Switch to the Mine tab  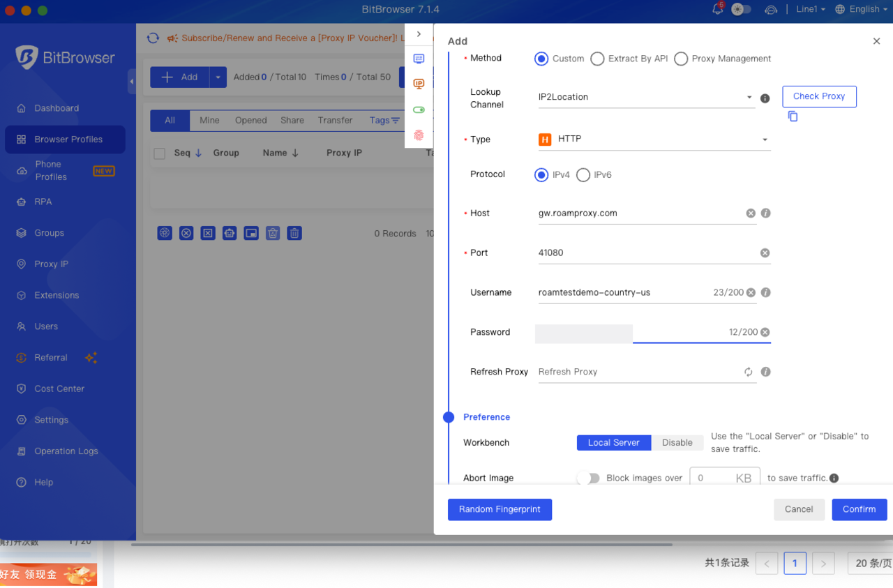click(209, 121)
